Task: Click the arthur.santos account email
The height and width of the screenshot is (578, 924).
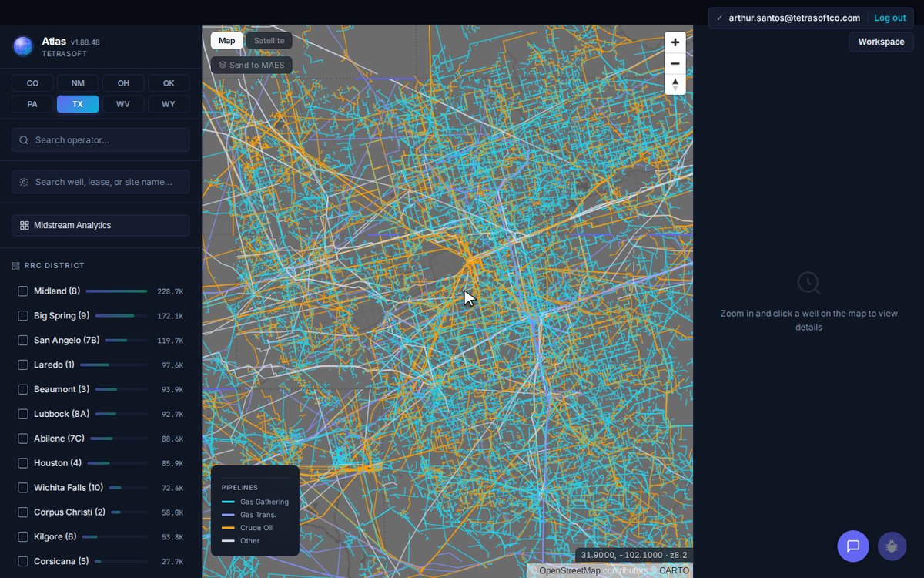Action: (794, 18)
